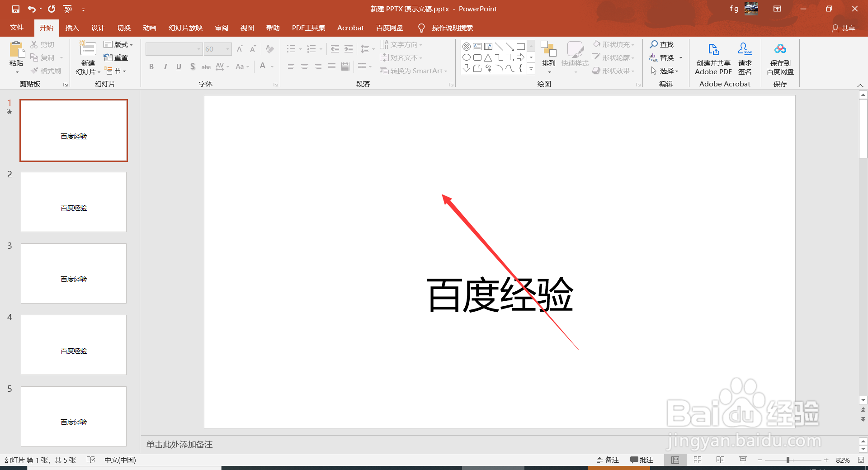Viewport: 868px width, 470px height.
Task: Center align text
Action: 305,67
